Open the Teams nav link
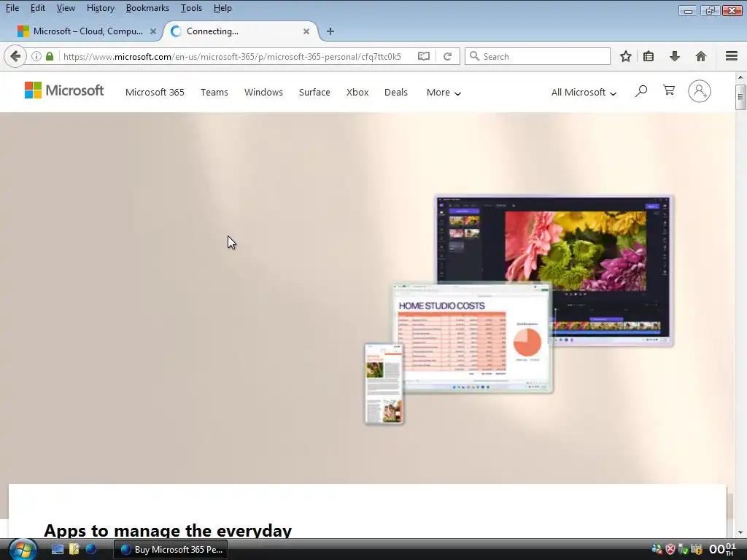Image resolution: width=747 pixels, height=560 pixels. click(214, 93)
